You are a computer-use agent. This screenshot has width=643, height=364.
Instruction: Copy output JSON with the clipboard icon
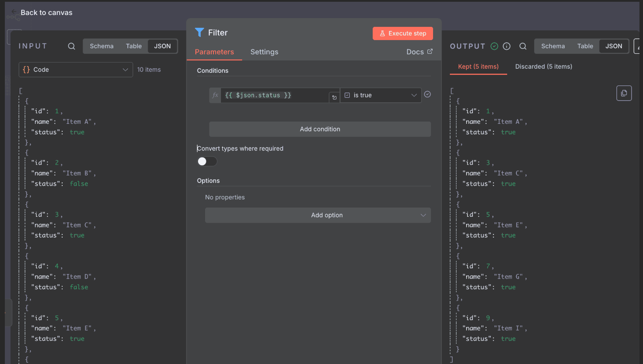point(624,93)
